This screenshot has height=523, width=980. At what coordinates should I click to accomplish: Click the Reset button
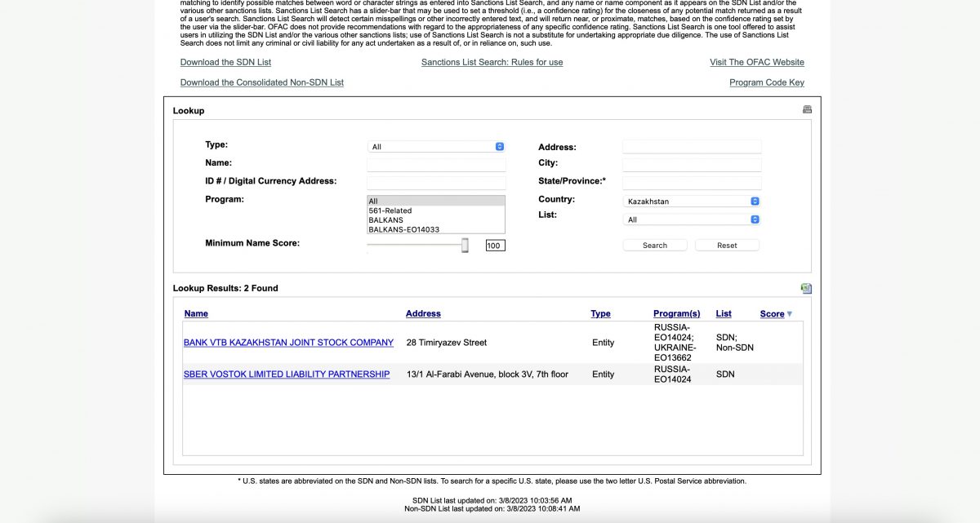point(727,245)
